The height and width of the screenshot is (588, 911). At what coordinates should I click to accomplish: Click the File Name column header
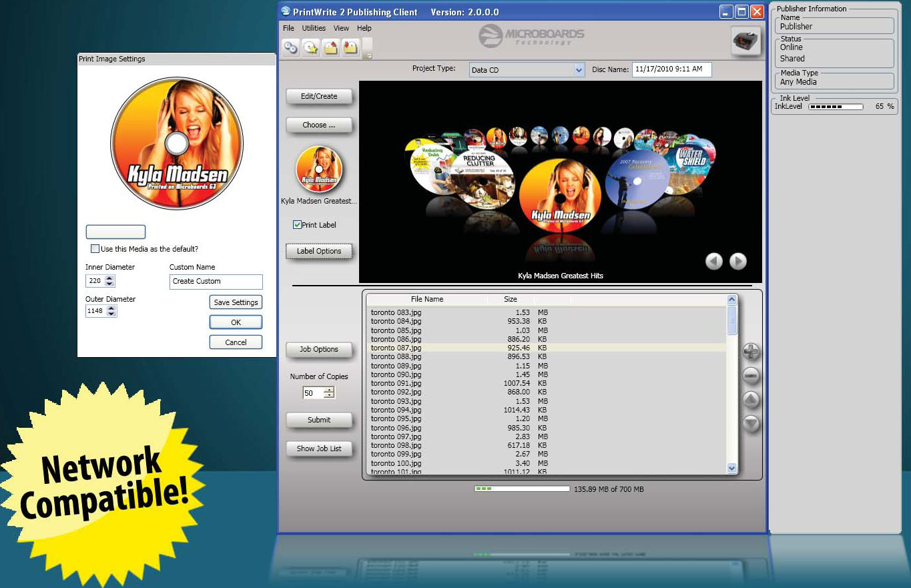point(427,300)
